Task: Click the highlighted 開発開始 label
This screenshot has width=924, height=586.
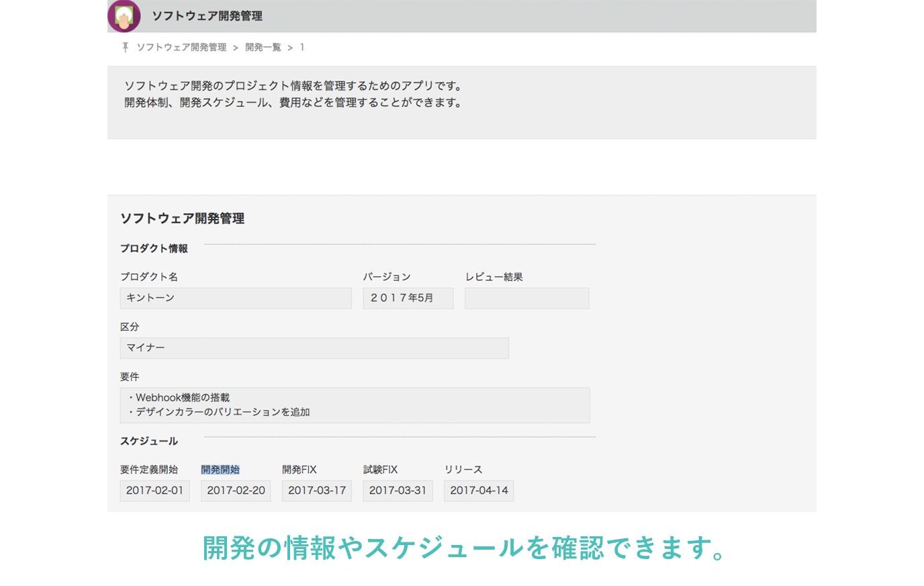Action: coord(220,470)
